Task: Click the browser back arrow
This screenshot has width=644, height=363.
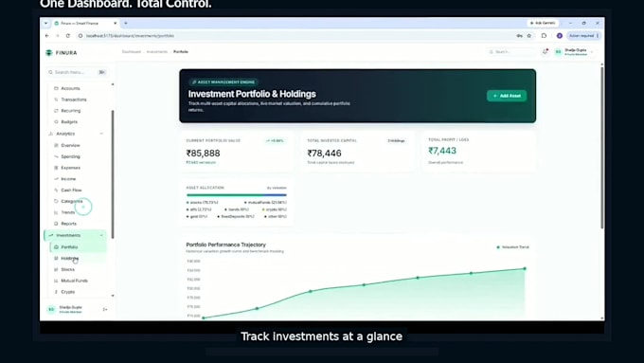Action: click(46, 36)
